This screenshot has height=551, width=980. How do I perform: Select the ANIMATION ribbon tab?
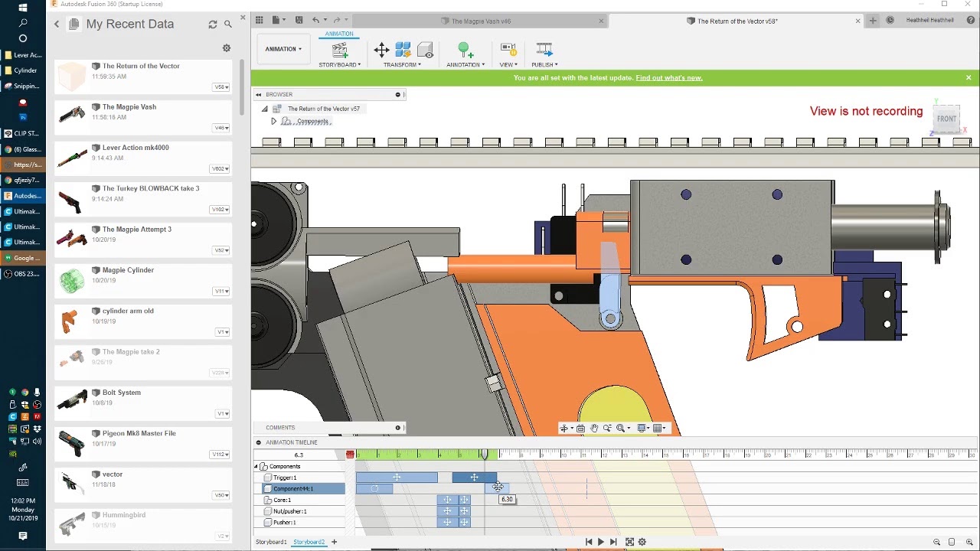pos(339,34)
